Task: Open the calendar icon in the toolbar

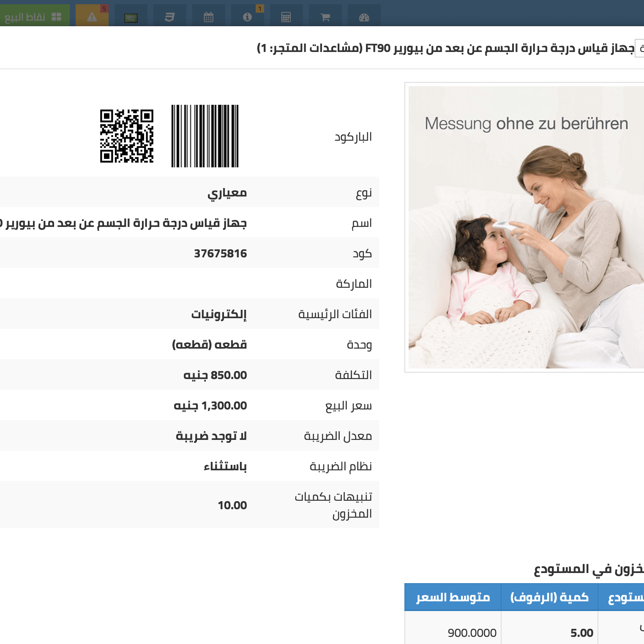Action: point(209,16)
